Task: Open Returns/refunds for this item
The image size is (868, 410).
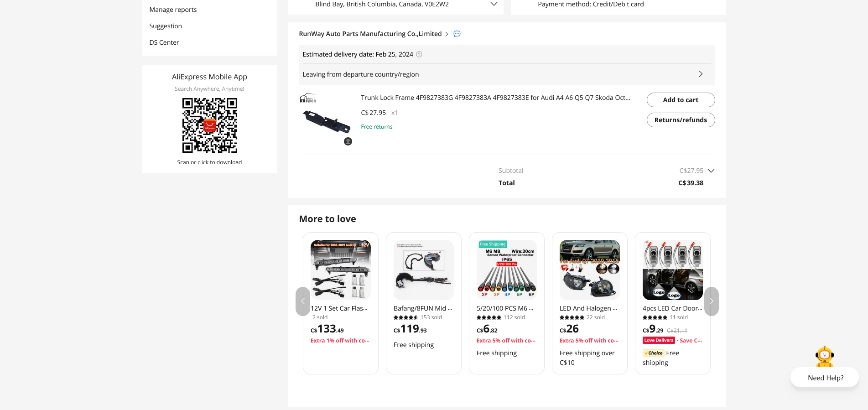Action: (x=681, y=120)
